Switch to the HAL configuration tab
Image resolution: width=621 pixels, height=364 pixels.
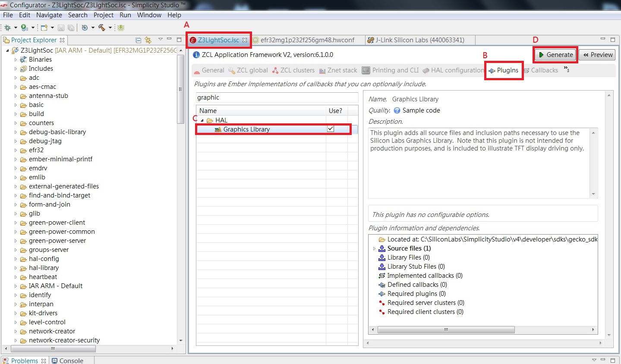pyautogui.click(x=453, y=70)
